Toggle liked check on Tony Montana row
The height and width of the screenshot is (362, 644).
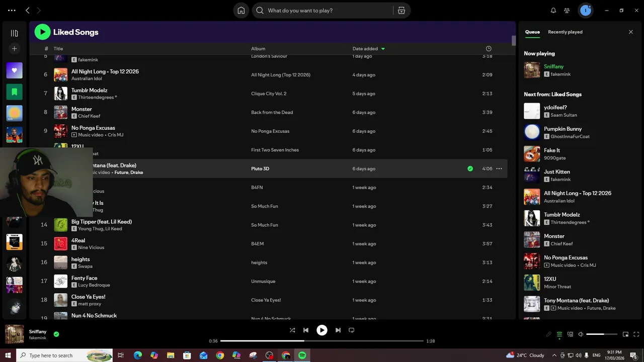[470, 169]
